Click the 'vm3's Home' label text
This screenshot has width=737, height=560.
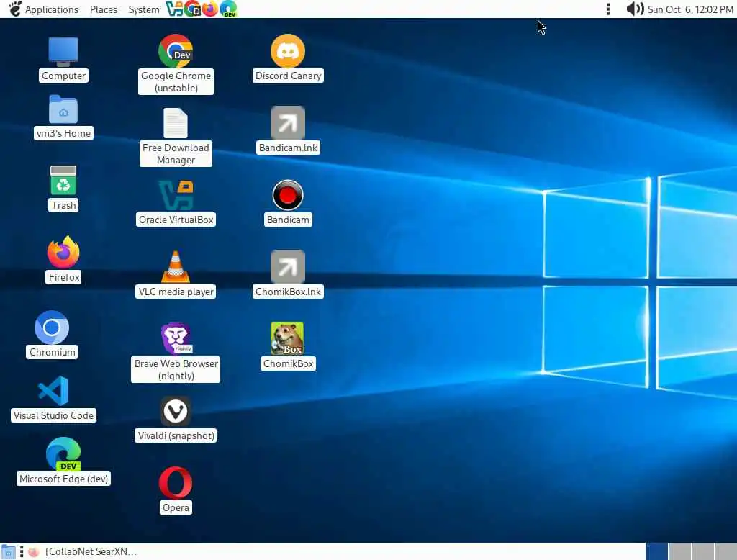pyautogui.click(x=63, y=134)
